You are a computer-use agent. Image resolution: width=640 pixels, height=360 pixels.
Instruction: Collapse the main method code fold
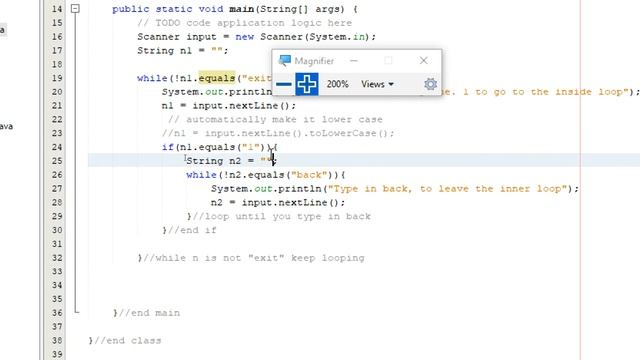pyautogui.click(x=75, y=9)
